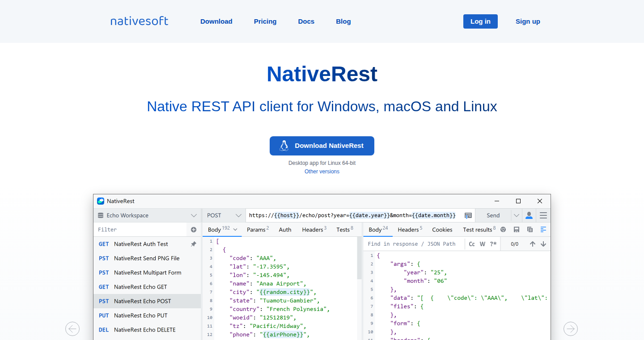
Task: Open the Cookies tab
Action: tap(442, 230)
